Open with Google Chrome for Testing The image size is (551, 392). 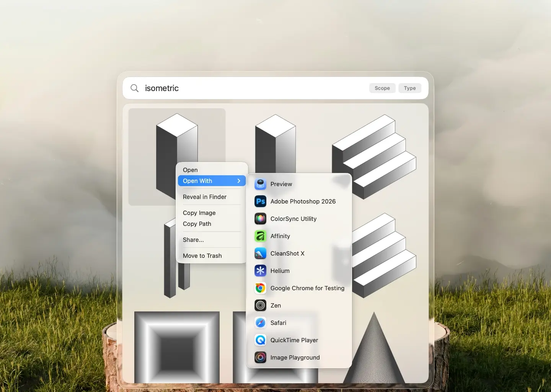(x=307, y=288)
